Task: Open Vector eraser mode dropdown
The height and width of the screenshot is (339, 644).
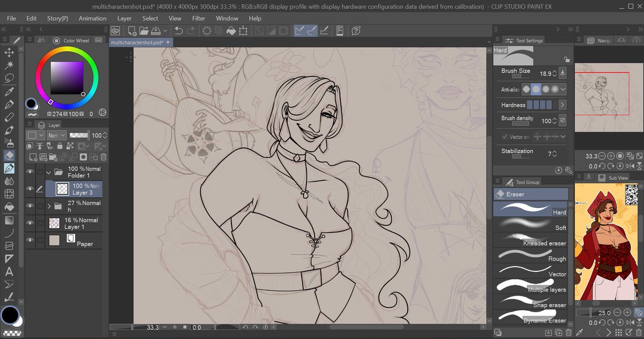Action: [x=562, y=137]
